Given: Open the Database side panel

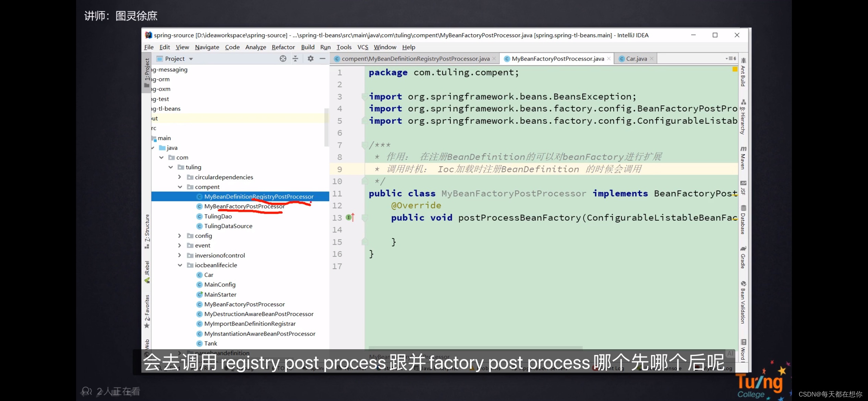Looking at the screenshot, I should click(743, 220).
